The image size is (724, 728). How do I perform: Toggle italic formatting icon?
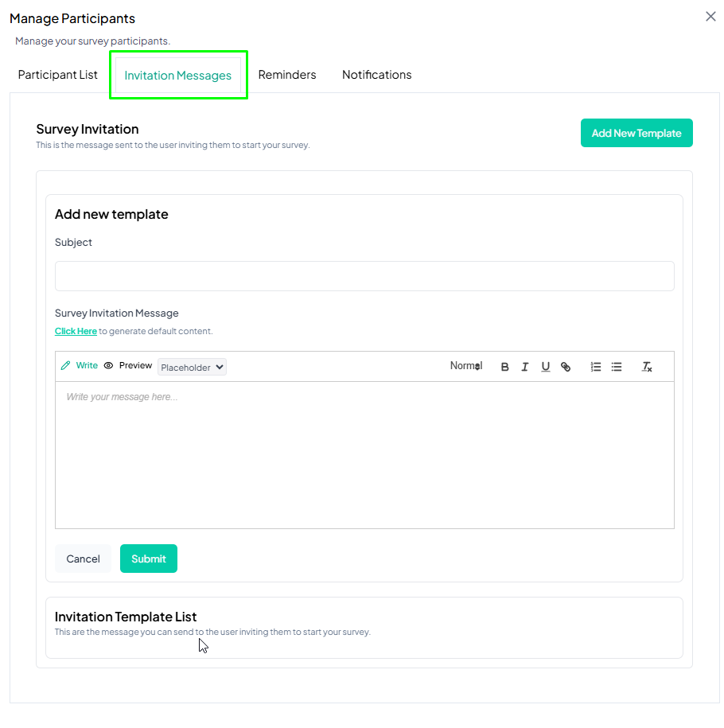tap(524, 367)
